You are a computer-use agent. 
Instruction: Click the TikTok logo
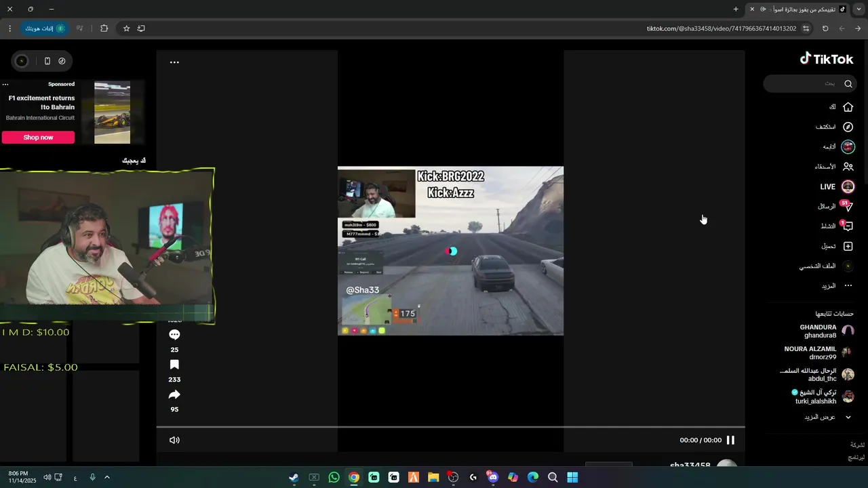point(826,59)
